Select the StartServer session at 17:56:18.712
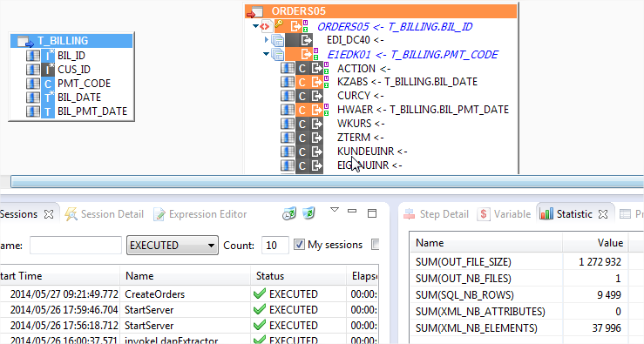This screenshot has height=344, width=644. pos(189,325)
